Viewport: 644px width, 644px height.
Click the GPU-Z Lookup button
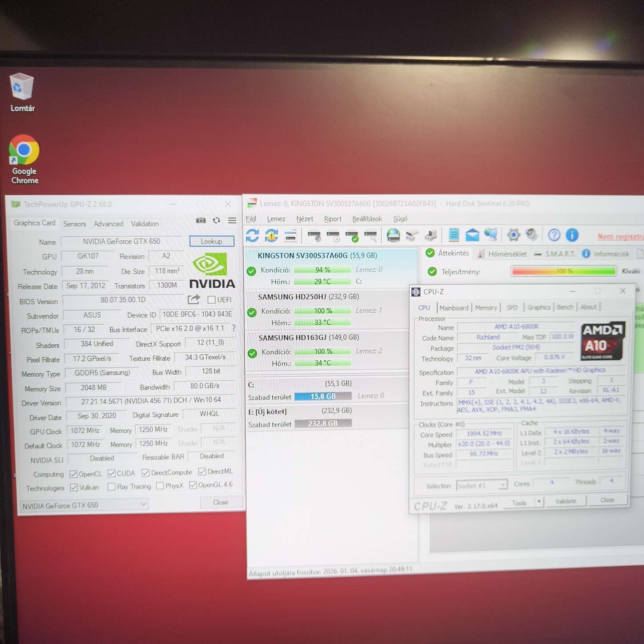click(212, 241)
